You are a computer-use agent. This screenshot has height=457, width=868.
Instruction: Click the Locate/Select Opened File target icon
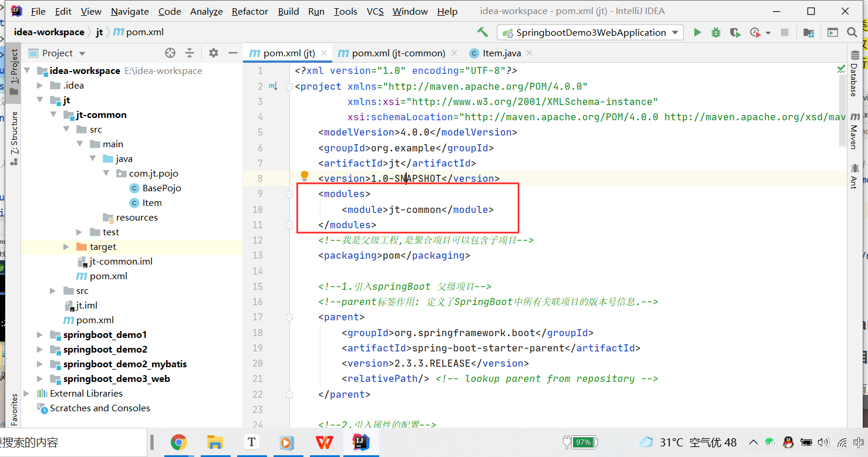[x=170, y=53]
